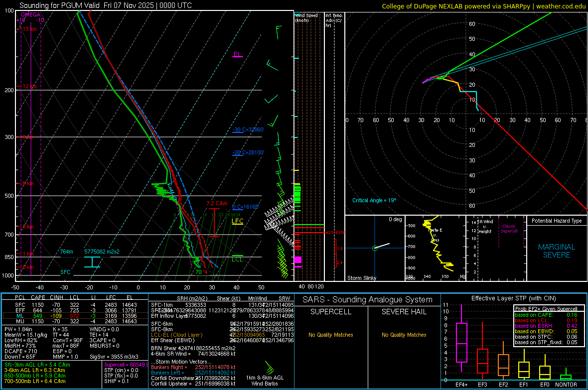Click the Eff Shear (EBWD) row

222,340
